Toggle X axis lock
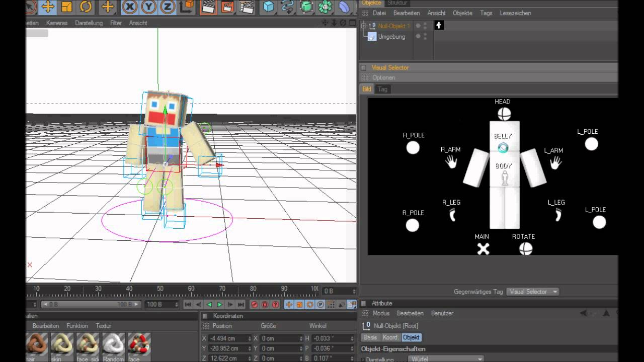The width and height of the screenshot is (644, 362). coord(130,7)
